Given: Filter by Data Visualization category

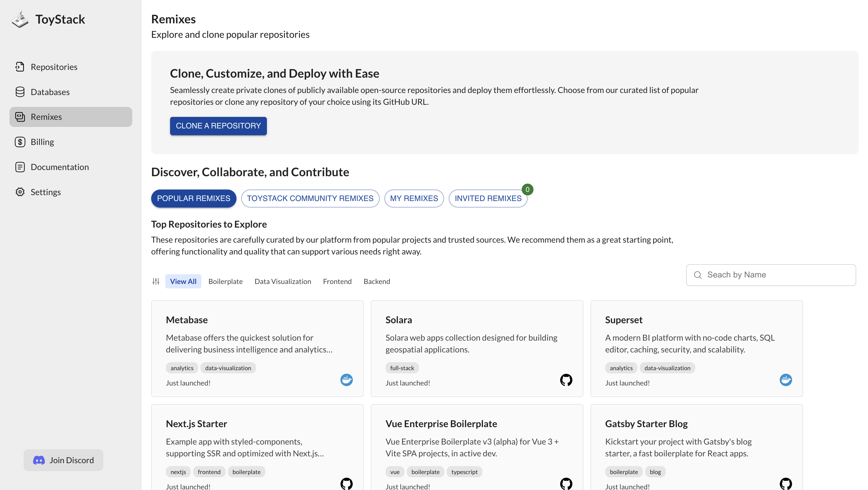Looking at the screenshot, I should tap(283, 281).
